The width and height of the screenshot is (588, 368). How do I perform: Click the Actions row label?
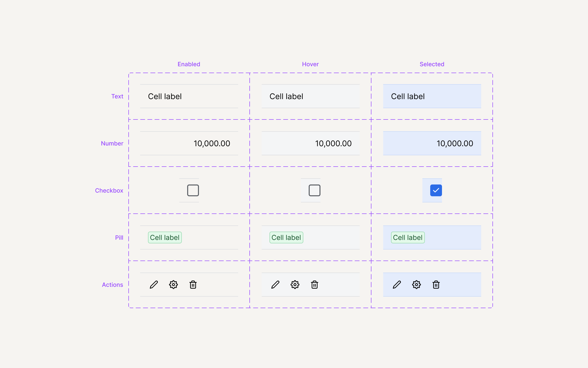pyautogui.click(x=113, y=285)
